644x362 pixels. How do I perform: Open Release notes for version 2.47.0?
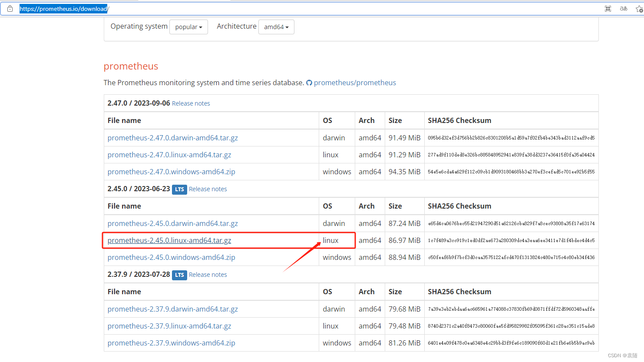click(x=191, y=103)
